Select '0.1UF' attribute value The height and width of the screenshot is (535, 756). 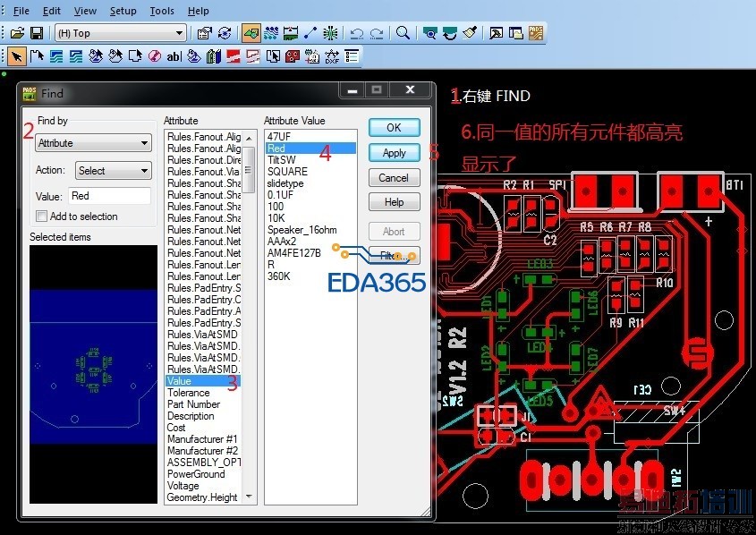click(x=280, y=195)
